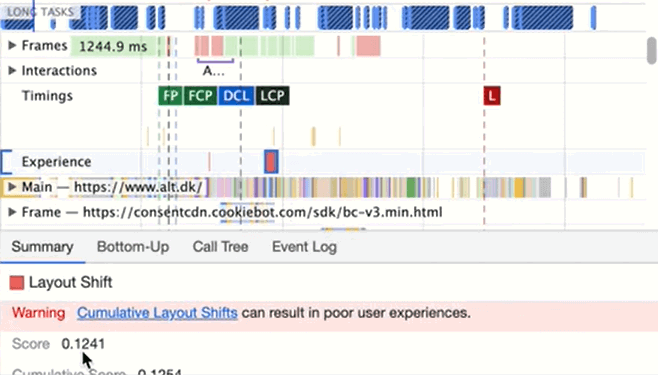Switch to the Bottom-Up tab

[x=133, y=247]
